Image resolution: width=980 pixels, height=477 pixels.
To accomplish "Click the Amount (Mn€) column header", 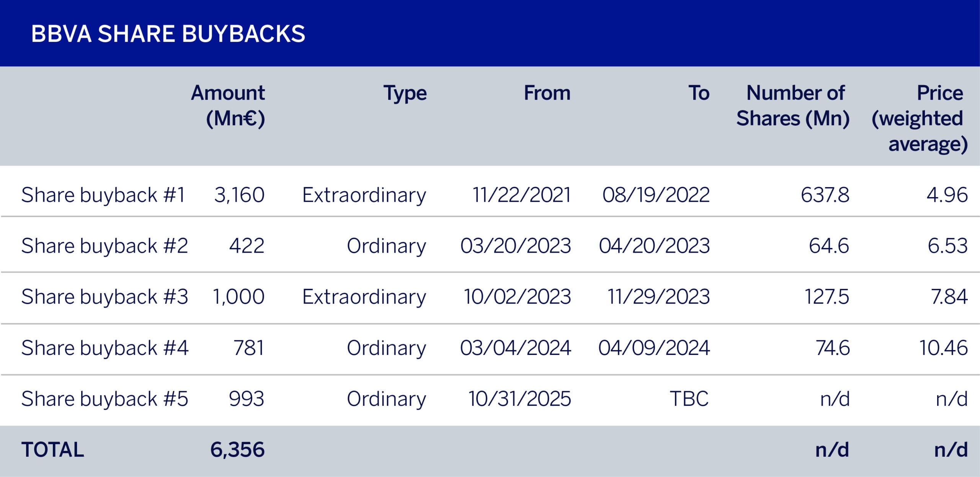I will [x=228, y=105].
